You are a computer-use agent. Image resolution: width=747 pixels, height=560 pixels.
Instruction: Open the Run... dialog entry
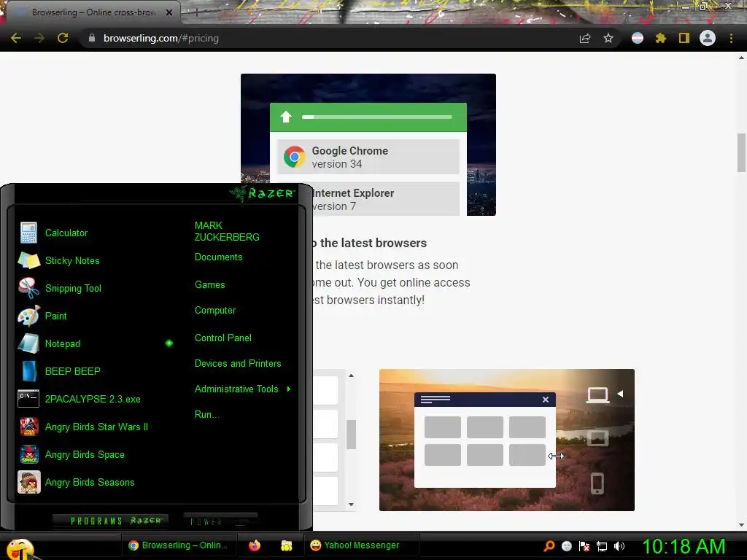click(x=206, y=414)
